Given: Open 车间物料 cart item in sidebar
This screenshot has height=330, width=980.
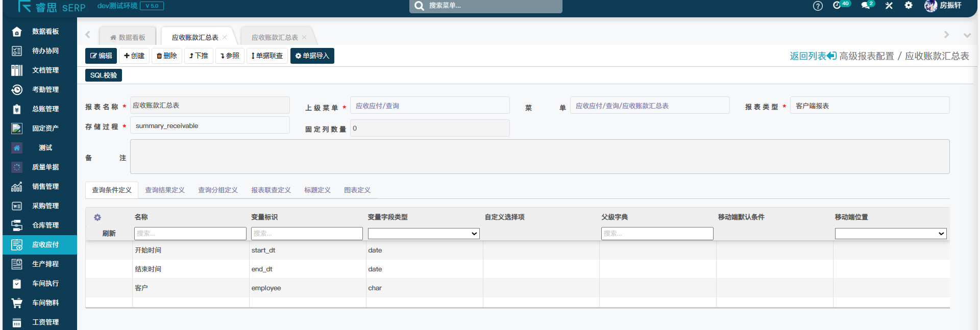Looking at the screenshot, I should point(45,303).
